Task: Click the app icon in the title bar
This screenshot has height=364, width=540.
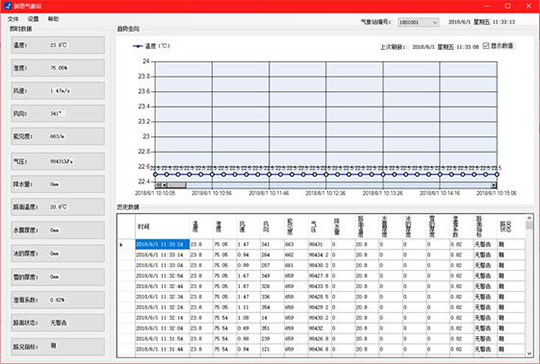Action: coord(8,6)
